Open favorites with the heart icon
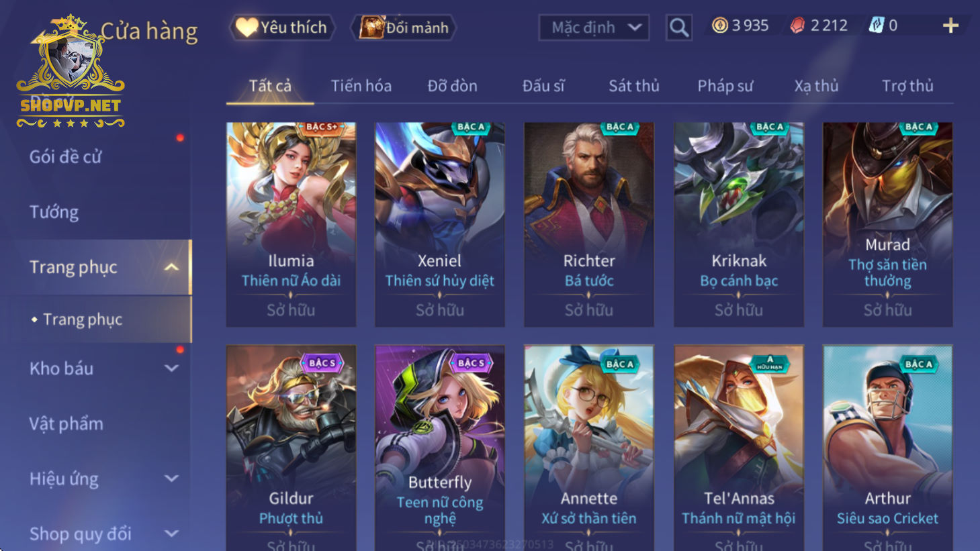This screenshot has width=980, height=551. (247, 28)
